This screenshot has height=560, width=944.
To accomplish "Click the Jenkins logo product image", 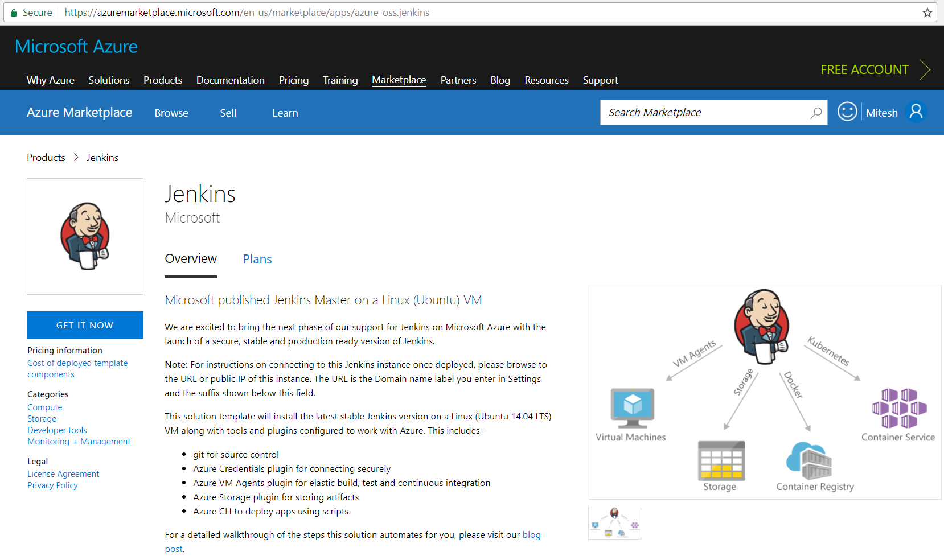I will pos(85,236).
